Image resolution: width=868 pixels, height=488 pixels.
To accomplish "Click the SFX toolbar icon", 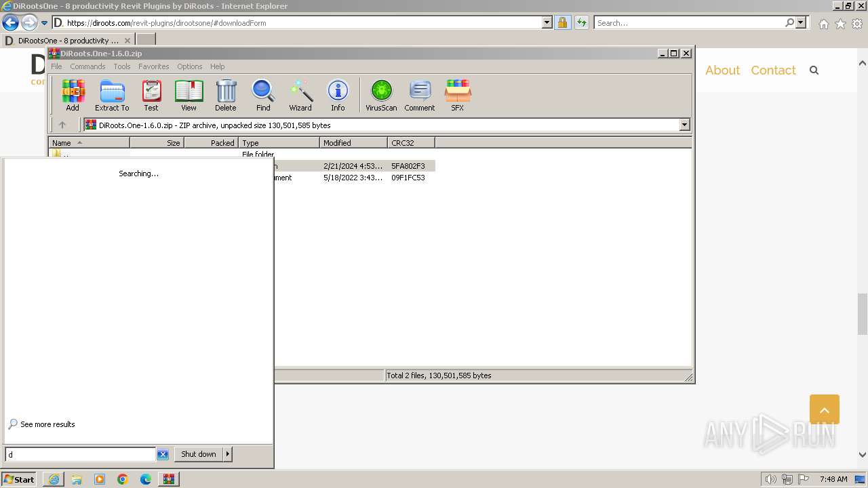I will pyautogui.click(x=458, y=95).
